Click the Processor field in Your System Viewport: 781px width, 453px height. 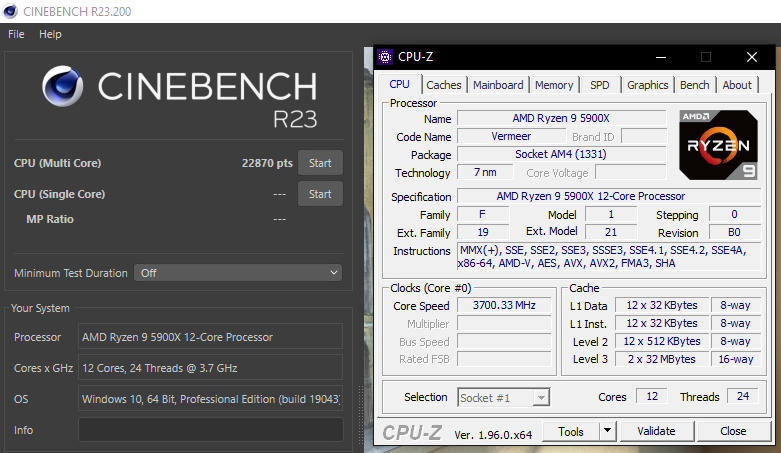pyautogui.click(x=210, y=337)
